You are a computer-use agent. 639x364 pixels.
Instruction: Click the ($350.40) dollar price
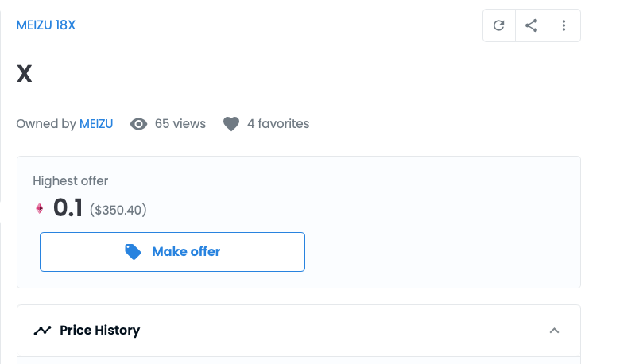(x=118, y=211)
